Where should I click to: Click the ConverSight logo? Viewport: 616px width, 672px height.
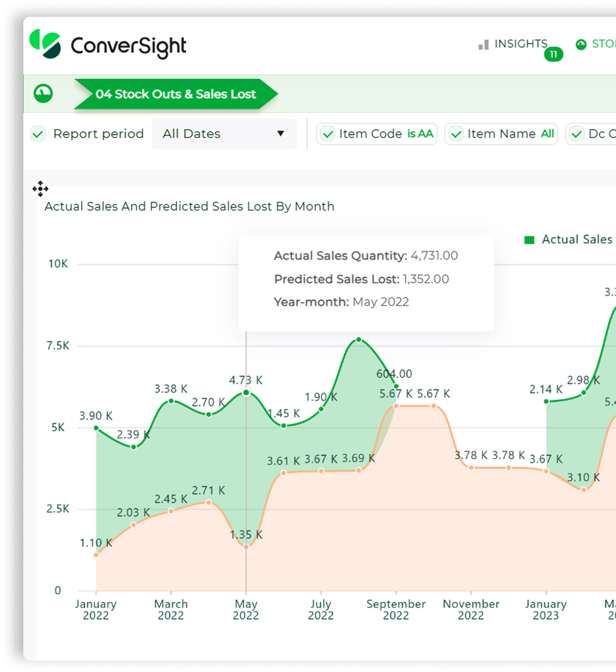[x=108, y=44]
